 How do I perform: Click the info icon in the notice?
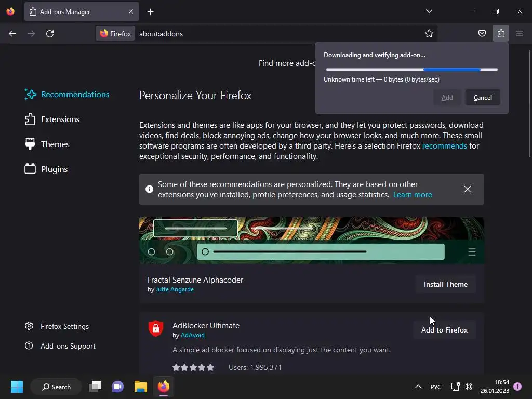tap(149, 189)
